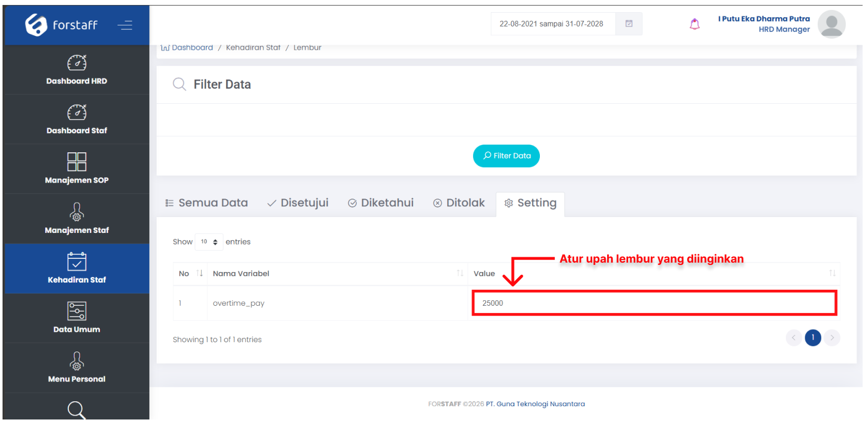Select pagination page 1
Viewport: 868px width, 425px height.
(x=813, y=338)
